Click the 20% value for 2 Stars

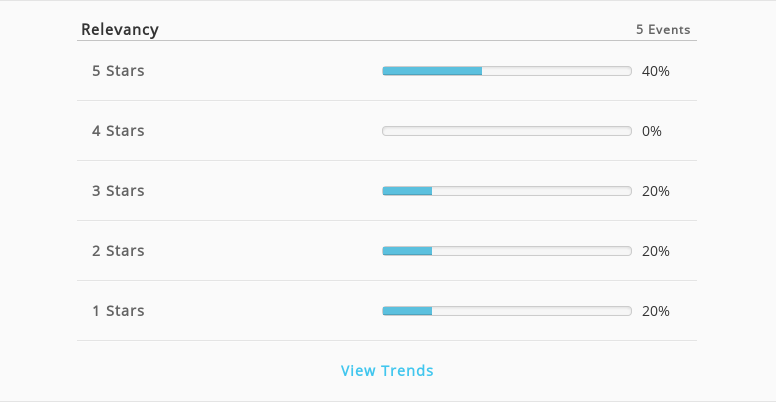click(656, 251)
